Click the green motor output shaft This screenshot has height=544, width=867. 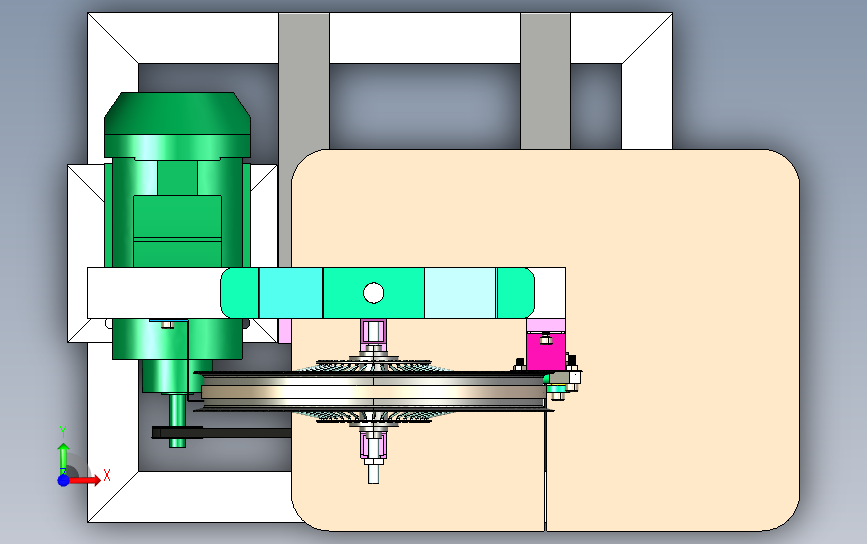pyautogui.click(x=177, y=420)
